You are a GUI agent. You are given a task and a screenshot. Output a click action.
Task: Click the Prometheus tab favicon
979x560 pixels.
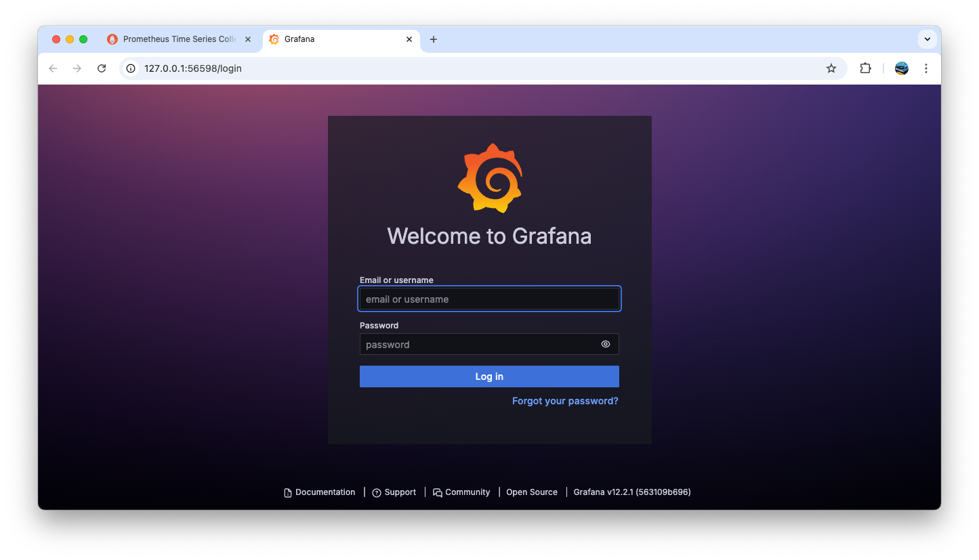[112, 39]
